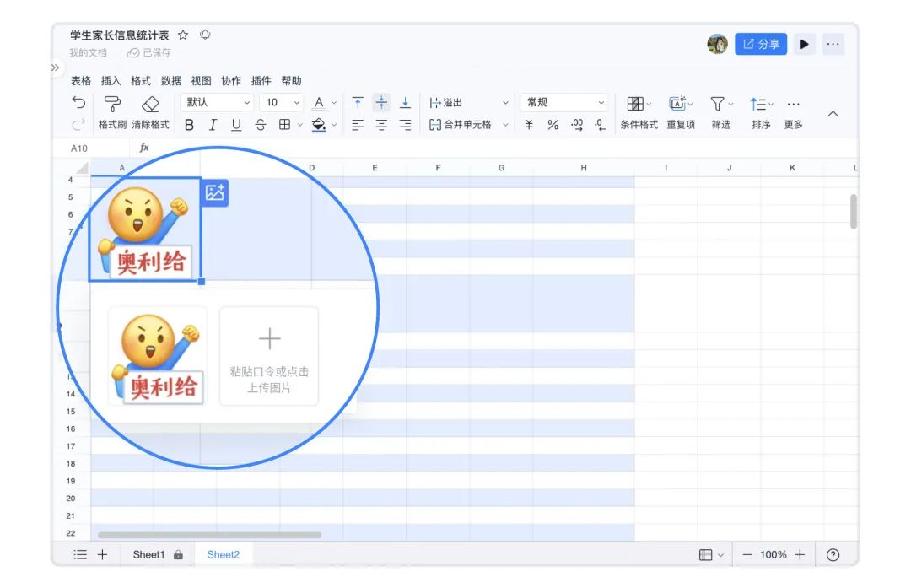Click the insert image icon beside the cell
Image resolution: width=911 pixels, height=588 pixels.
[214, 193]
